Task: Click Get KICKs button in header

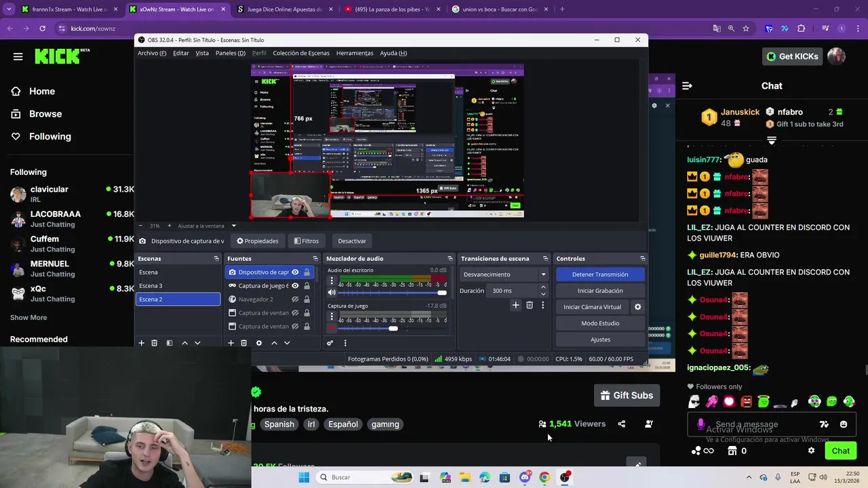Action: pos(792,56)
